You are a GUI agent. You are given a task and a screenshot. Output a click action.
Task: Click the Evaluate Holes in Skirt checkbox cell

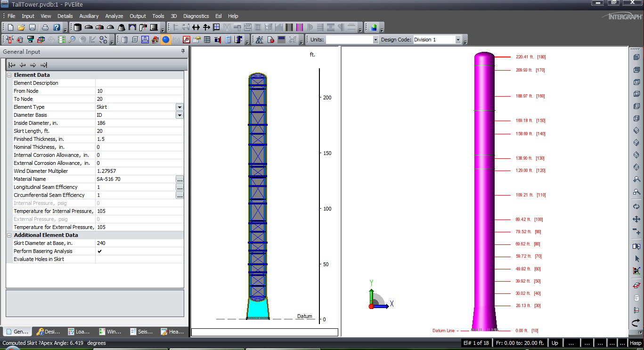(x=139, y=259)
